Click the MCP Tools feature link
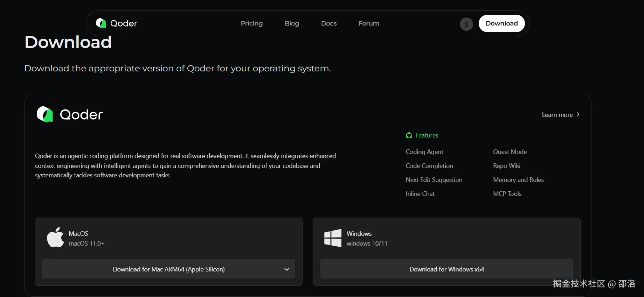This screenshot has width=644, height=297. click(x=507, y=194)
